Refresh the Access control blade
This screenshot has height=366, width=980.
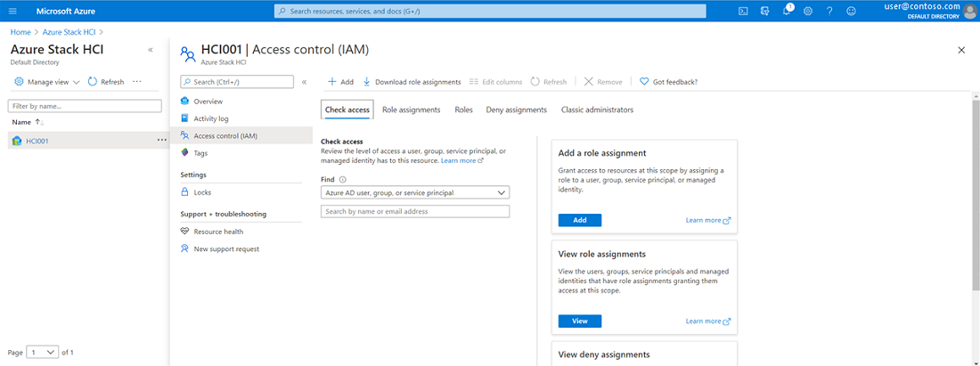pyautogui.click(x=549, y=82)
